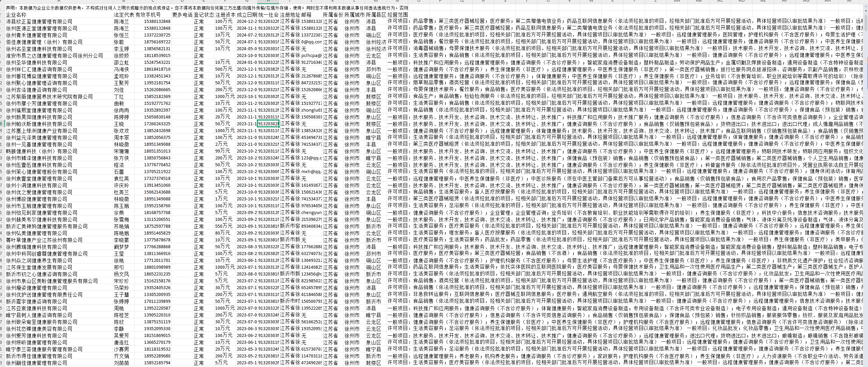
Task: Click phone number cell 17260243325
Action: 157,124
